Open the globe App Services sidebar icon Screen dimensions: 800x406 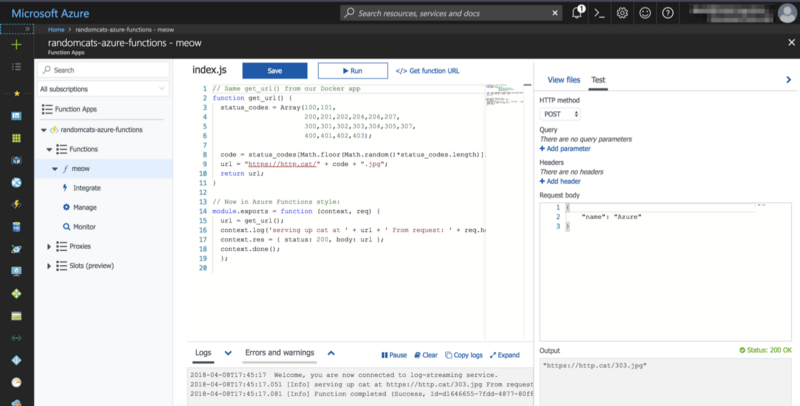(x=16, y=183)
